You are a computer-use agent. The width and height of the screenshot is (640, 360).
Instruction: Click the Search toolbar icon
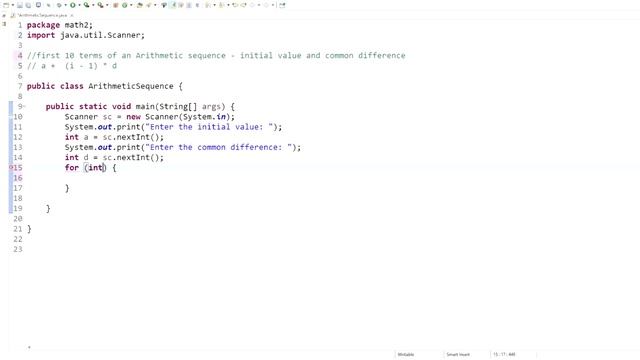pyautogui.click(x=149, y=5)
